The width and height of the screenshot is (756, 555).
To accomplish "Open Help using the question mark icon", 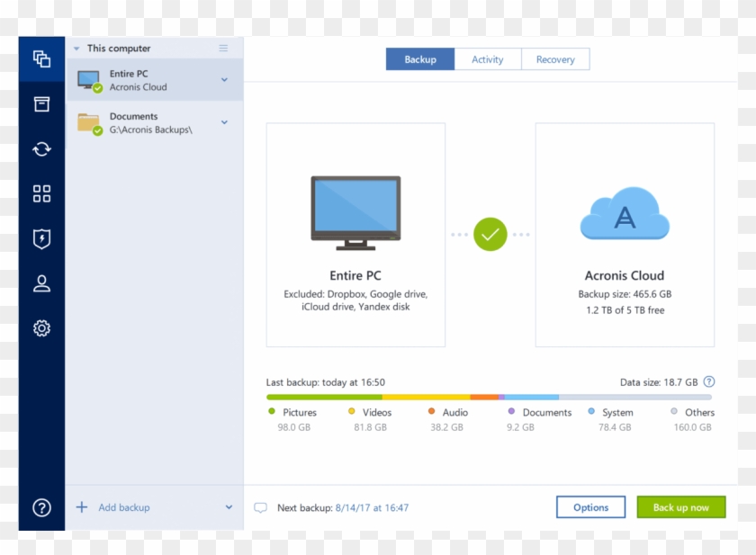I will (x=41, y=507).
